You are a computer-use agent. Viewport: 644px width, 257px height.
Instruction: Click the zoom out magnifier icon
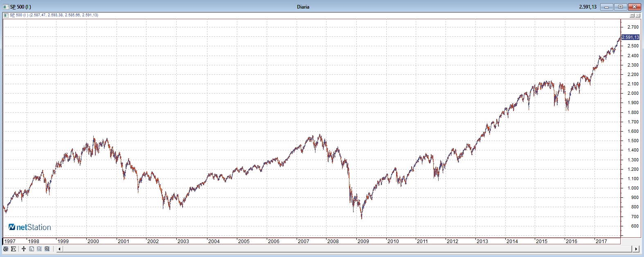point(39,249)
